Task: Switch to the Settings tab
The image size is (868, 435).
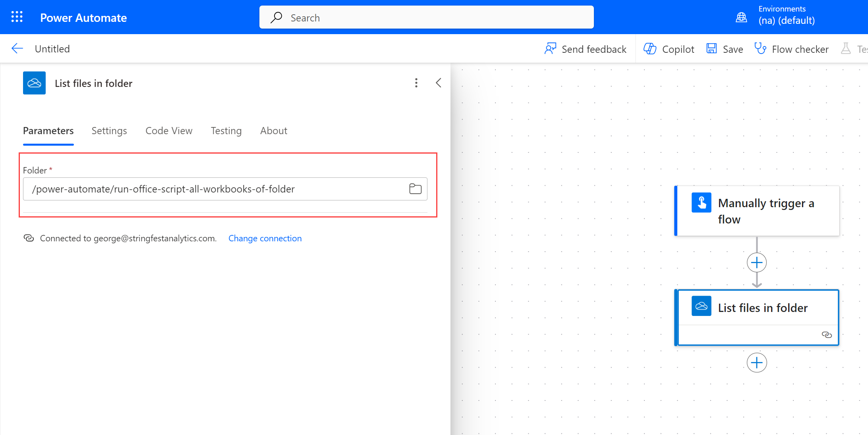Action: coord(109,131)
